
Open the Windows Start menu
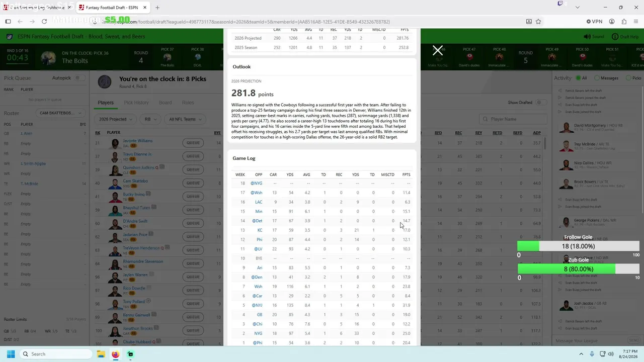(11, 354)
